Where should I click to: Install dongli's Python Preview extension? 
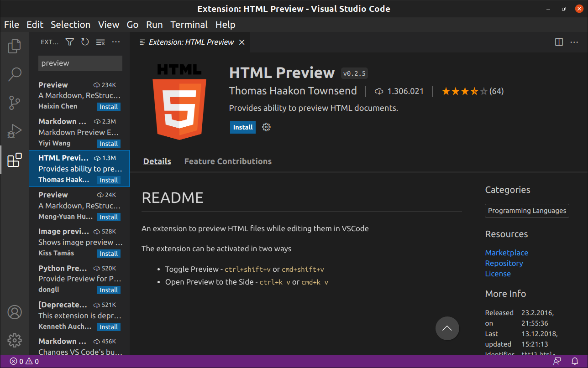coord(109,290)
